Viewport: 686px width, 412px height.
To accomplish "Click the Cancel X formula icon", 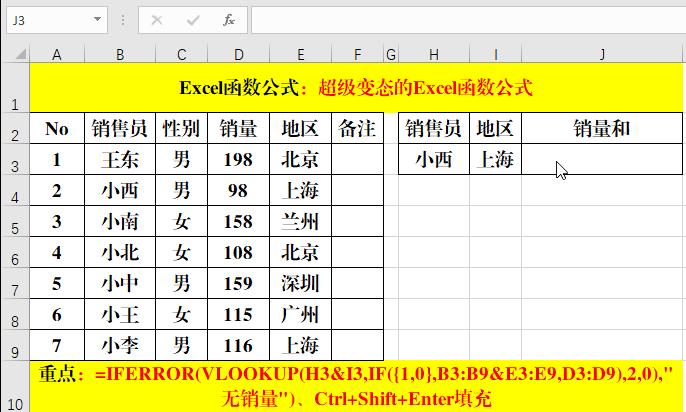I will pyautogui.click(x=157, y=20).
